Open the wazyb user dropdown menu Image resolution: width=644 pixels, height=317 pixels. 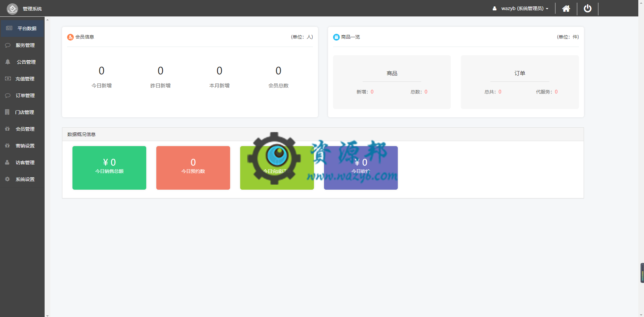[520, 8]
